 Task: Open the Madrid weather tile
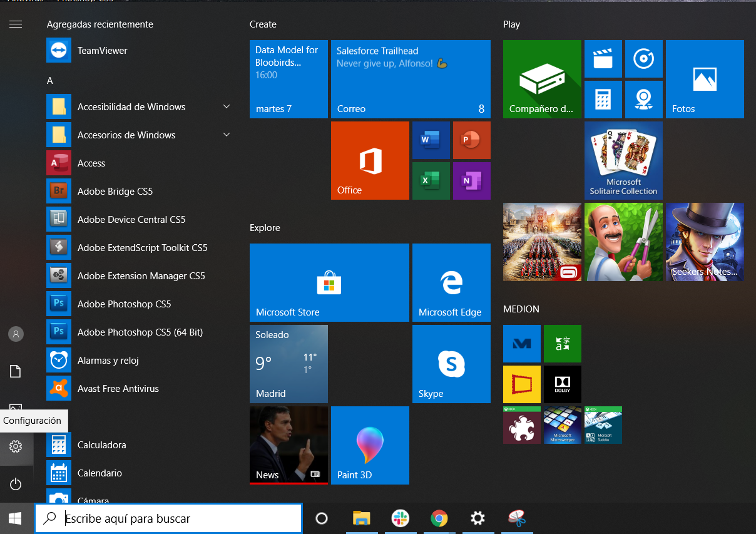tap(289, 364)
